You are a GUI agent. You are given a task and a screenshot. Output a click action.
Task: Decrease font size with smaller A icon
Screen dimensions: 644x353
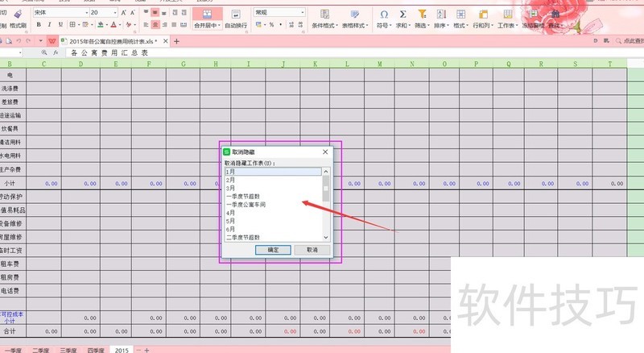pos(133,13)
